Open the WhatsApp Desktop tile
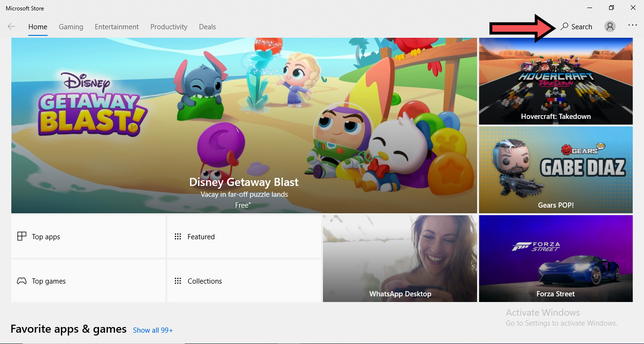The width and height of the screenshot is (644, 344). pos(400,259)
